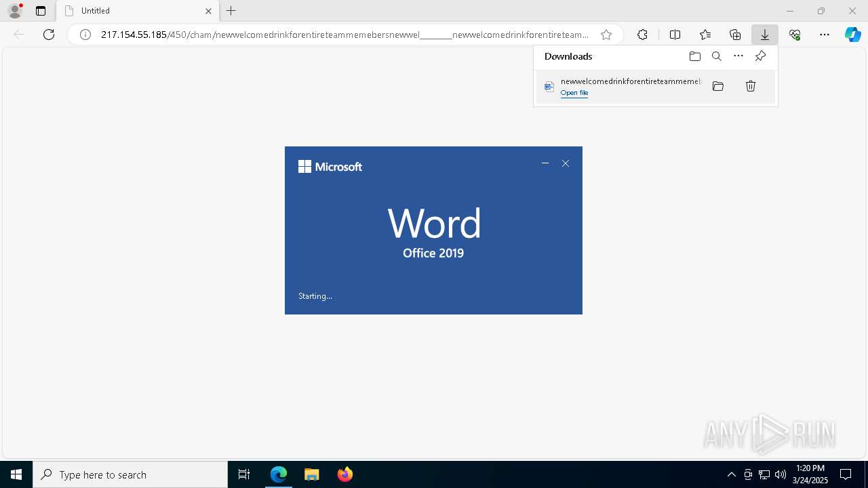Open a new tab with plus button

tap(231, 11)
